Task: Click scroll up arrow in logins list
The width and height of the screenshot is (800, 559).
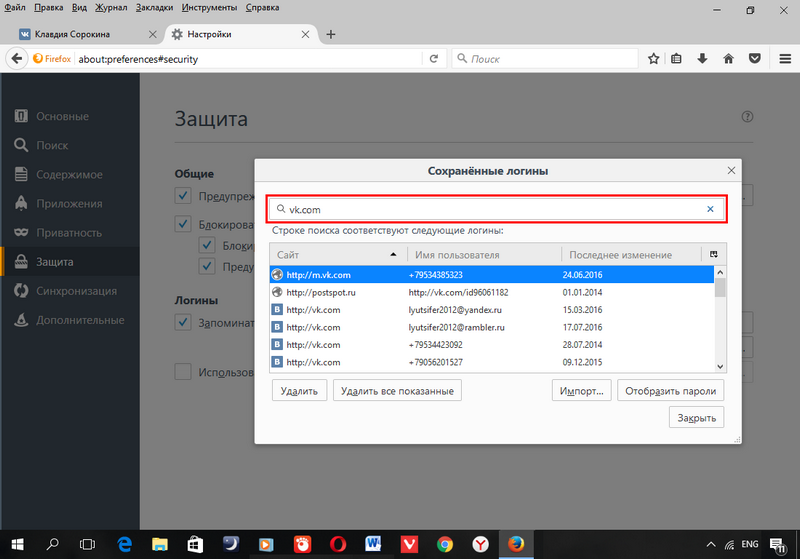Action: click(720, 272)
